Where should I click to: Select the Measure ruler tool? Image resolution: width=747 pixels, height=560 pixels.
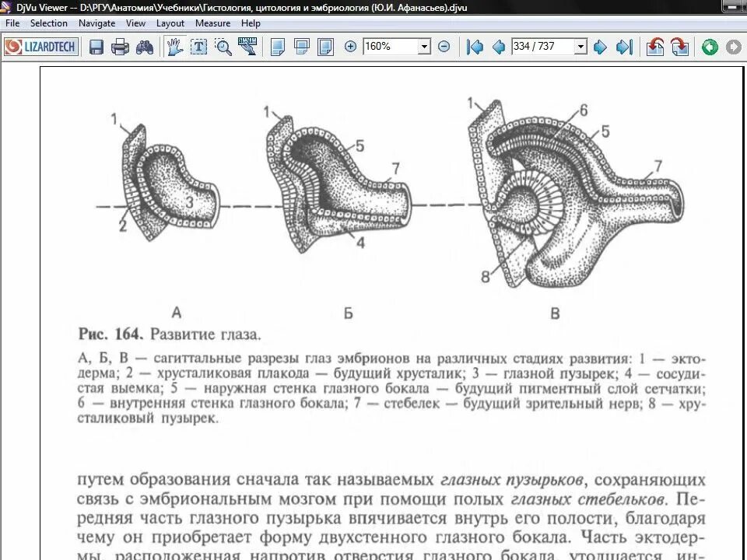(x=247, y=46)
